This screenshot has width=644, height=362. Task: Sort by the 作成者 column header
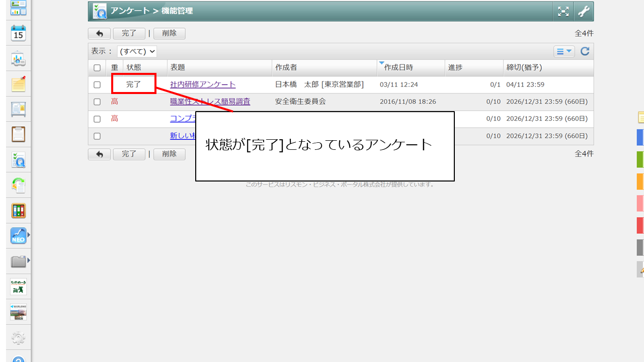324,67
